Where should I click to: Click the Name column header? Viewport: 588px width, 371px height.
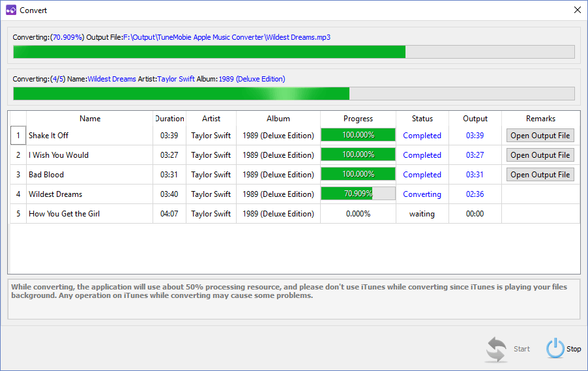[x=89, y=119]
